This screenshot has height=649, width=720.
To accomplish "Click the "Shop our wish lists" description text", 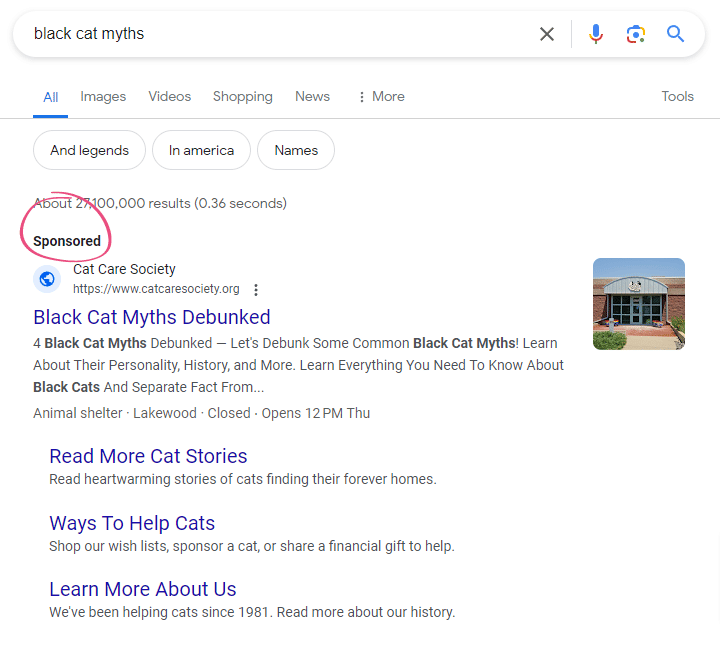I will pyautogui.click(x=252, y=546).
